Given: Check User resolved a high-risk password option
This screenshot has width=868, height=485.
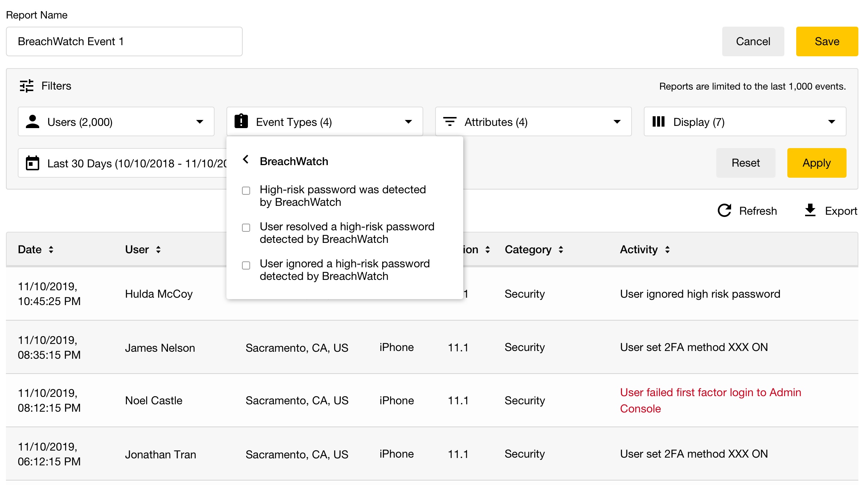Looking at the screenshot, I should tap(246, 228).
